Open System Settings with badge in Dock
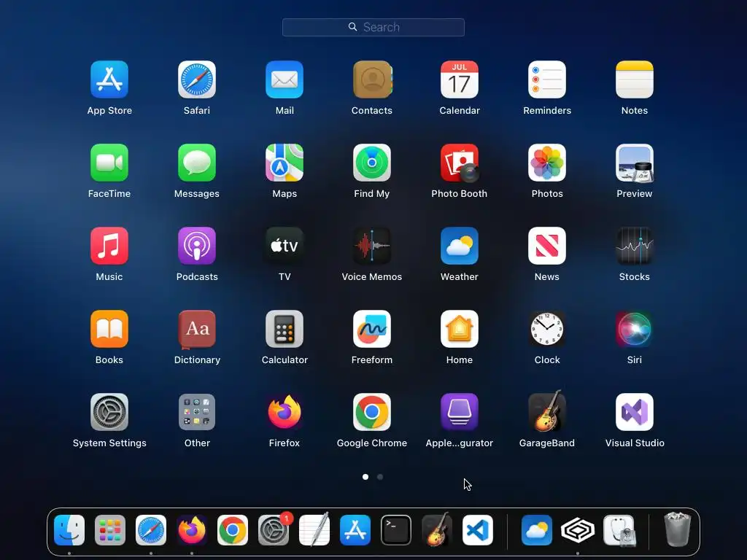Screen dimensions: 747x560 pos(274,530)
